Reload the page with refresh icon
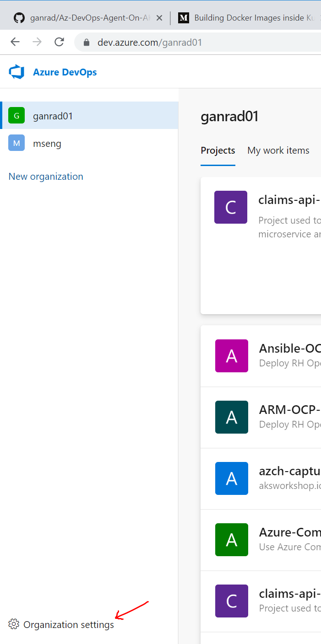321x644 pixels. (59, 42)
